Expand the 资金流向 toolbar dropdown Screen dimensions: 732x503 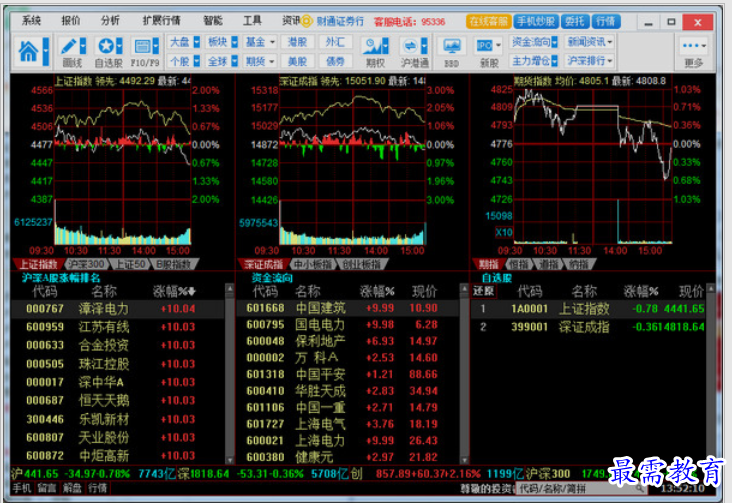pos(534,42)
